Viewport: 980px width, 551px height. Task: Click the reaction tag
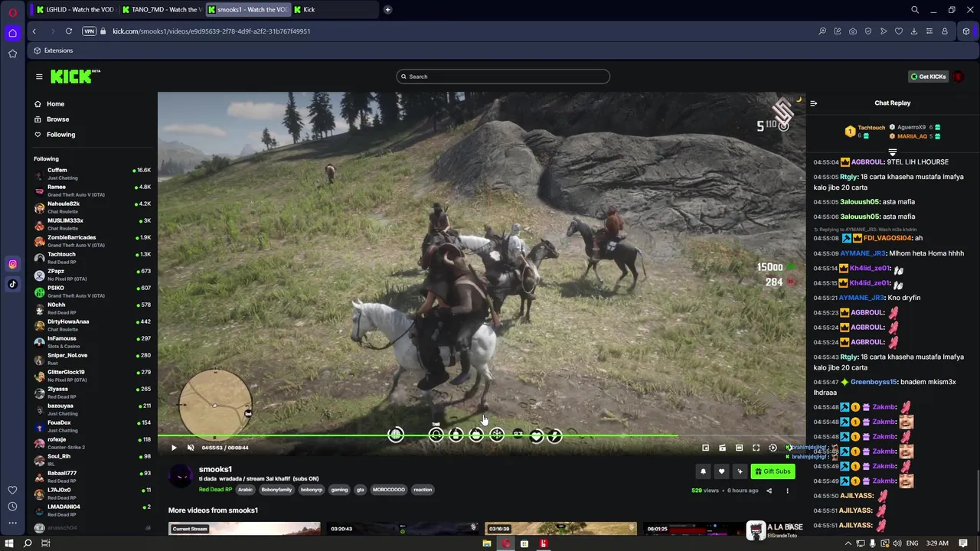(x=423, y=490)
